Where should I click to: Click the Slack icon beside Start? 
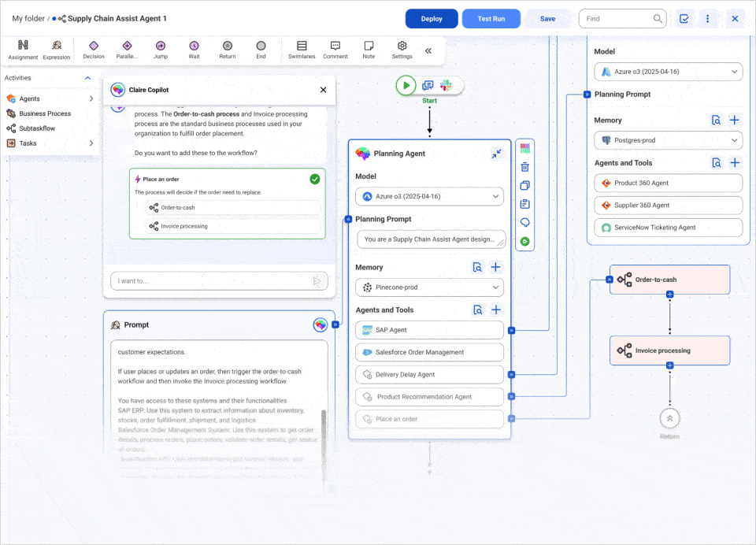(446, 85)
